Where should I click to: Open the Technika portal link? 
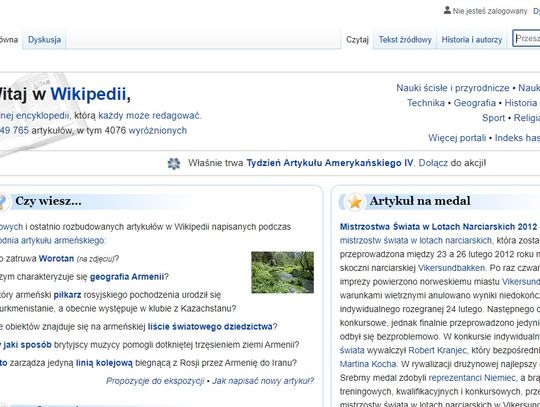(426, 103)
